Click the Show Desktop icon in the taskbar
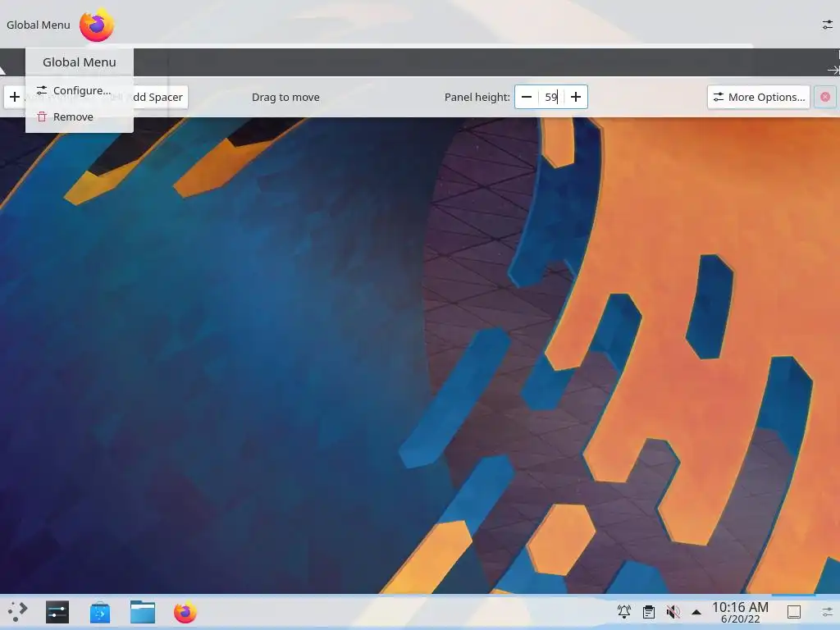The height and width of the screenshot is (630, 840). (x=794, y=611)
